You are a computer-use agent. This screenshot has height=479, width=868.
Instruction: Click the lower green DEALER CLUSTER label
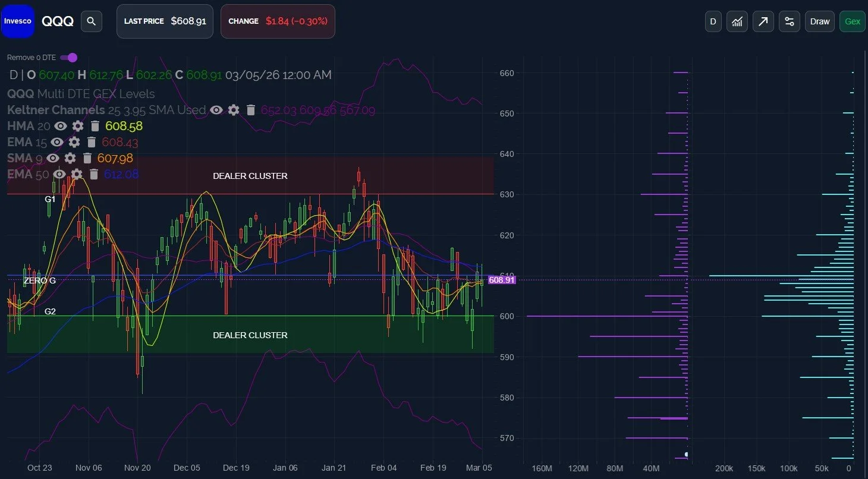coord(250,335)
